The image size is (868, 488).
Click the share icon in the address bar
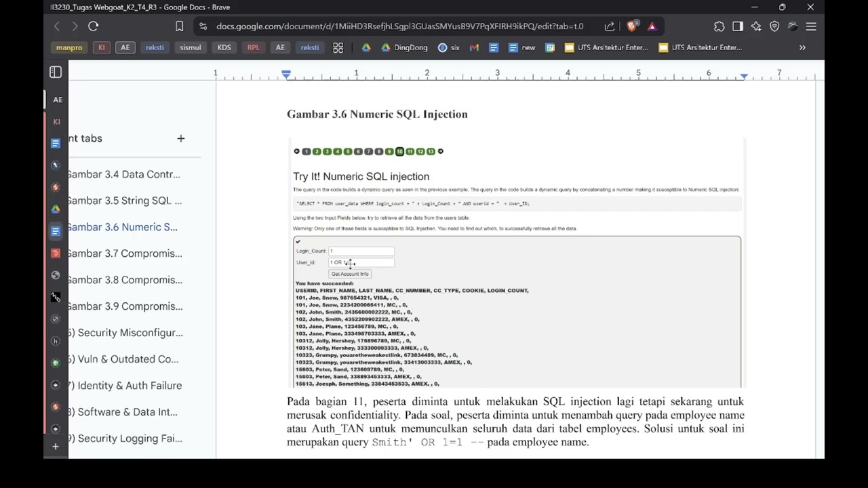pyautogui.click(x=609, y=26)
